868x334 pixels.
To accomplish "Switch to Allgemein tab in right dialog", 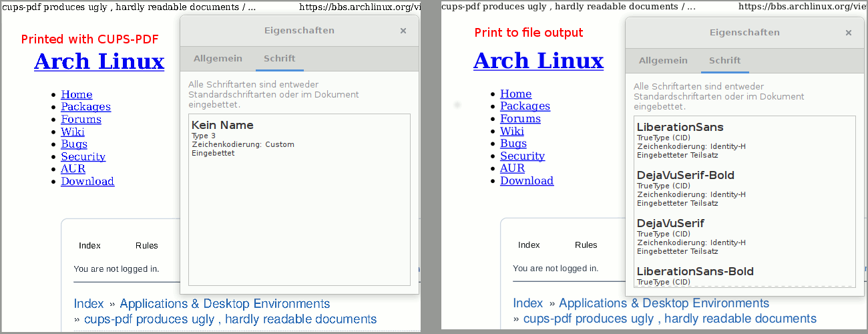I will pyautogui.click(x=663, y=61).
